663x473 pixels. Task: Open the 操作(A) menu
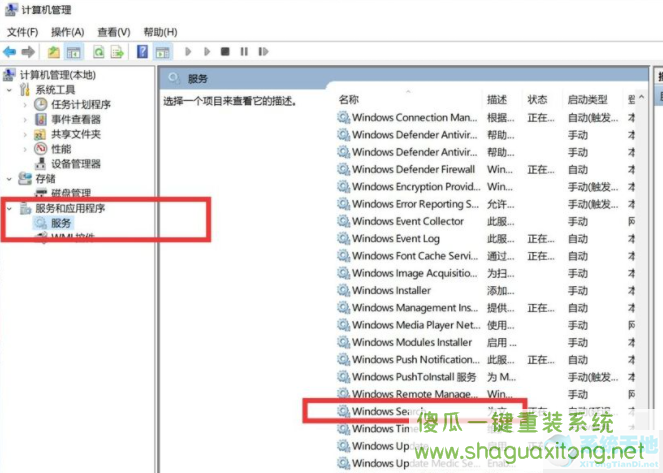68,32
